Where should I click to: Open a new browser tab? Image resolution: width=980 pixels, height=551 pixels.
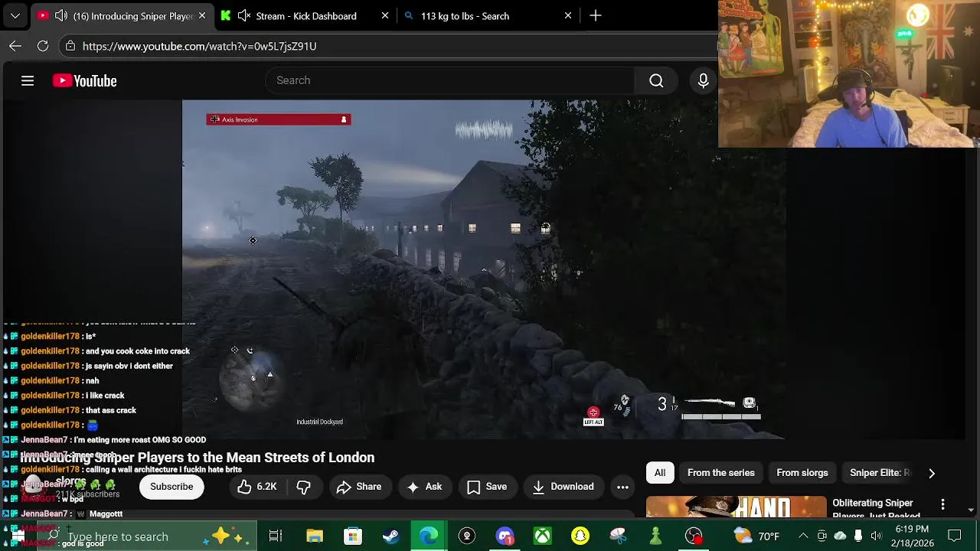coord(596,15)
